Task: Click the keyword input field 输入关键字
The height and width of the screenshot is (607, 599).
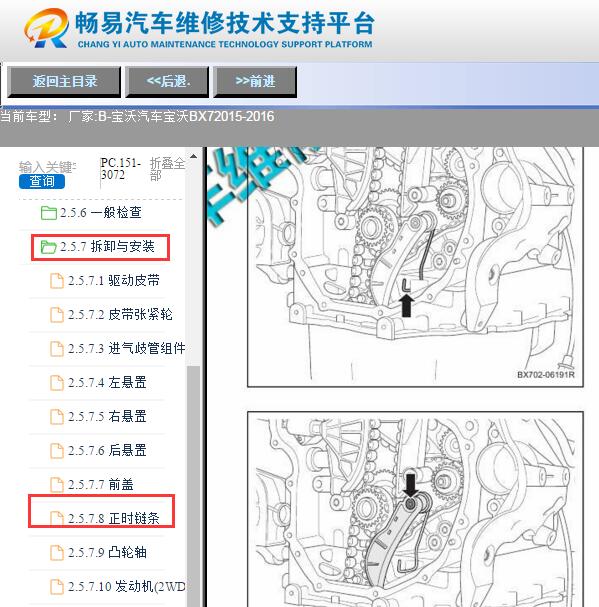Action: coord(47,167)
